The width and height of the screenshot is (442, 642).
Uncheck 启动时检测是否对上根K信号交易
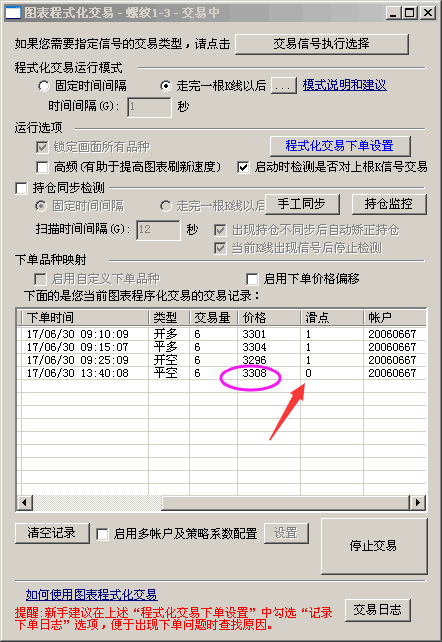(243, 167)
